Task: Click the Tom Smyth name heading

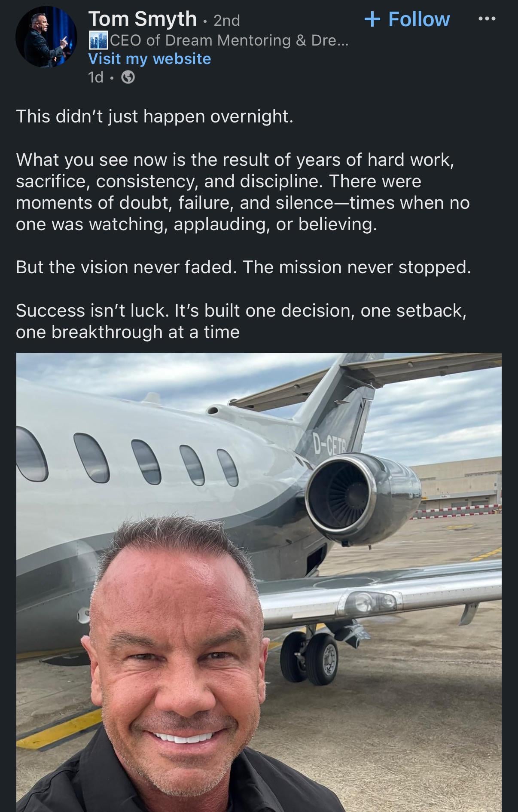Action: coord(143,19)
